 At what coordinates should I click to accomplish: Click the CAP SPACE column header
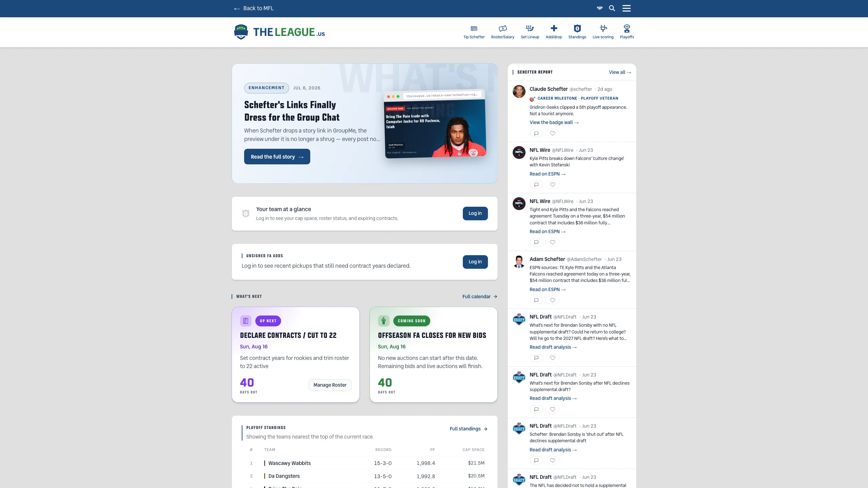pyautogui.click(x=473, y=450)
